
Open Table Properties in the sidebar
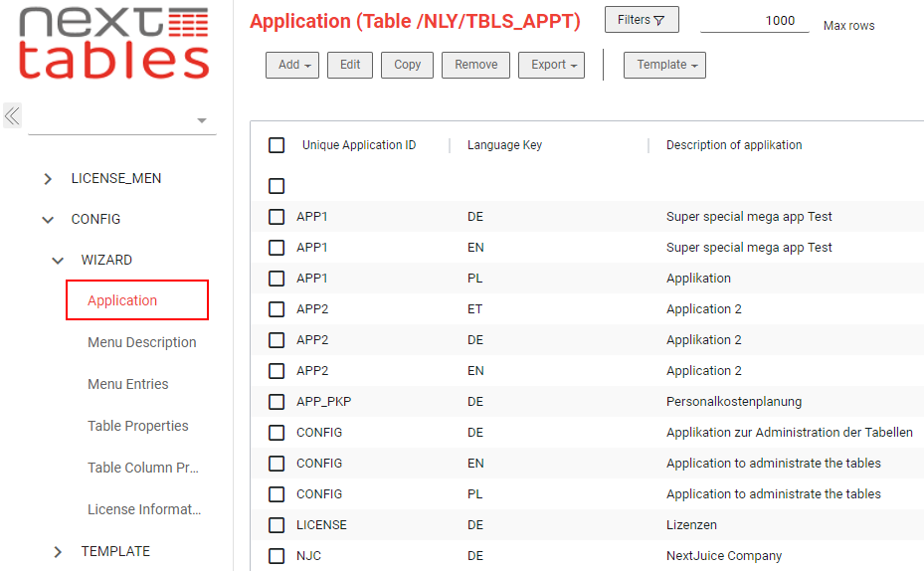(x=138, y=426)
